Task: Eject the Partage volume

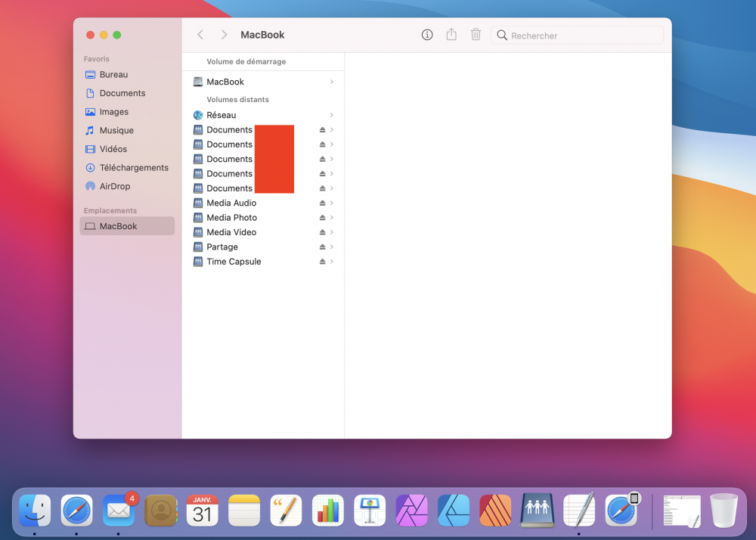Action: [x=322, y=247]
